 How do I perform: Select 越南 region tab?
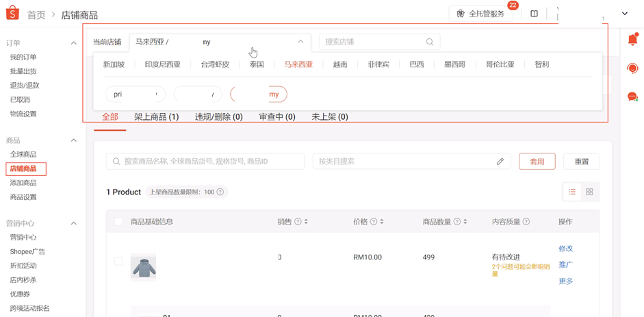340,64
